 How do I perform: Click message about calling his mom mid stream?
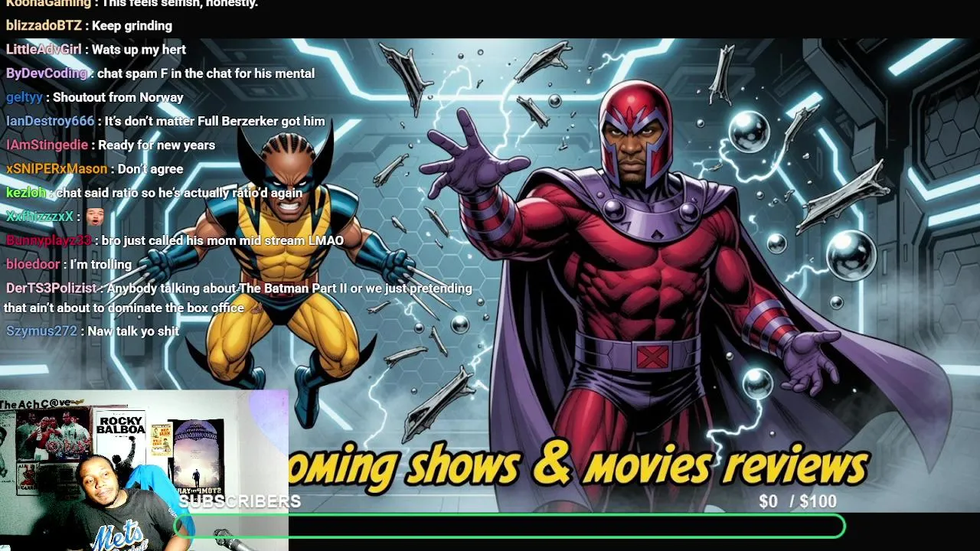pos(222,240)
